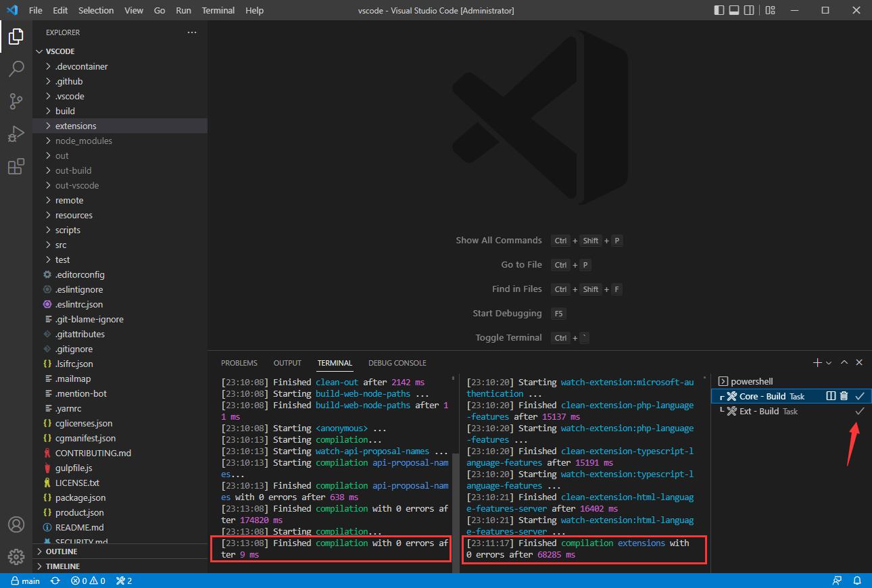Click Synchronize Changes icon in status bar
This screenshot has height=588, width=872.
tap(55, 581)
